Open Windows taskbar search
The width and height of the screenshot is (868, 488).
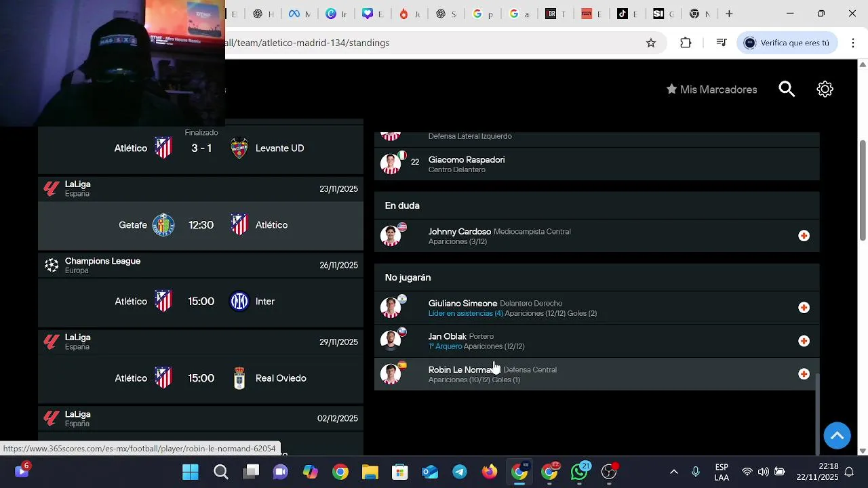221,472
